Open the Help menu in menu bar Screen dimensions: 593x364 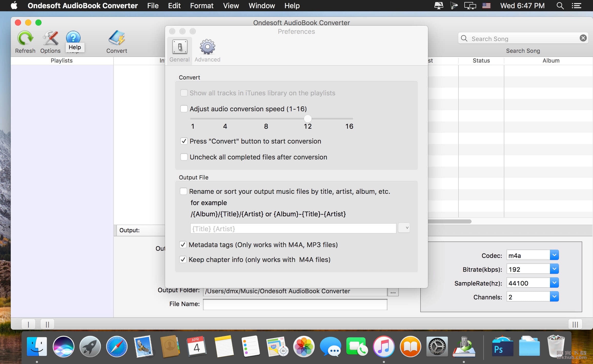[x=292, y=6]
